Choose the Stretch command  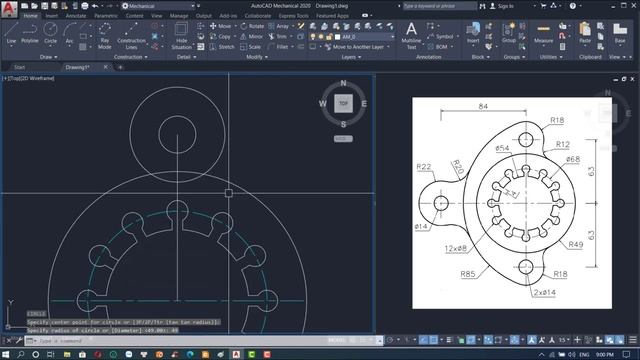[222, 47]
